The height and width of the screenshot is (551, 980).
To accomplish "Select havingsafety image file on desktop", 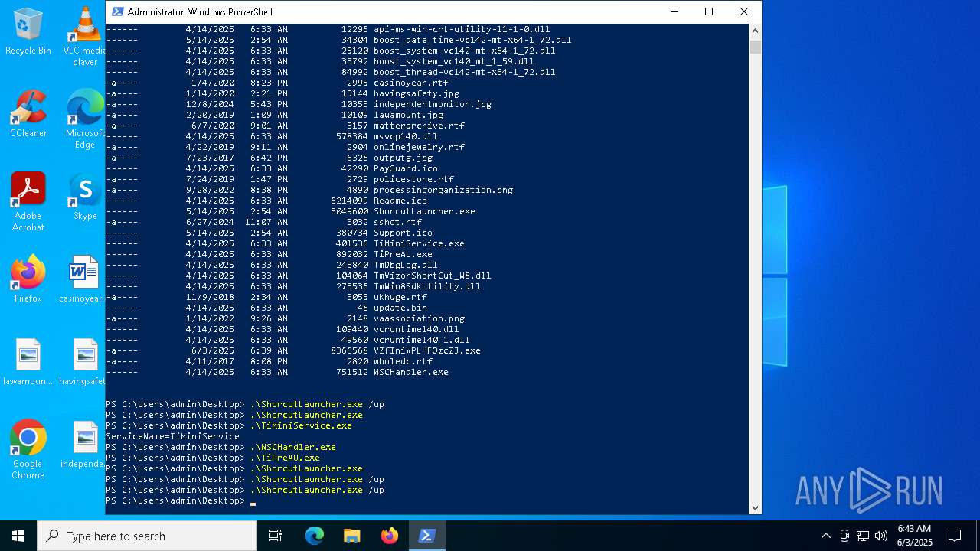I will point(83,362).
